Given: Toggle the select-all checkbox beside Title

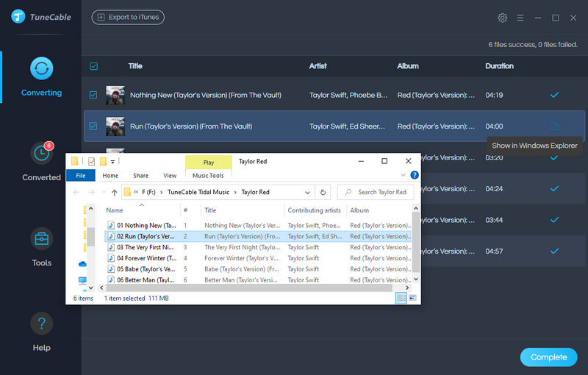Looking at the screenshot, I should [x=94, y=66].
